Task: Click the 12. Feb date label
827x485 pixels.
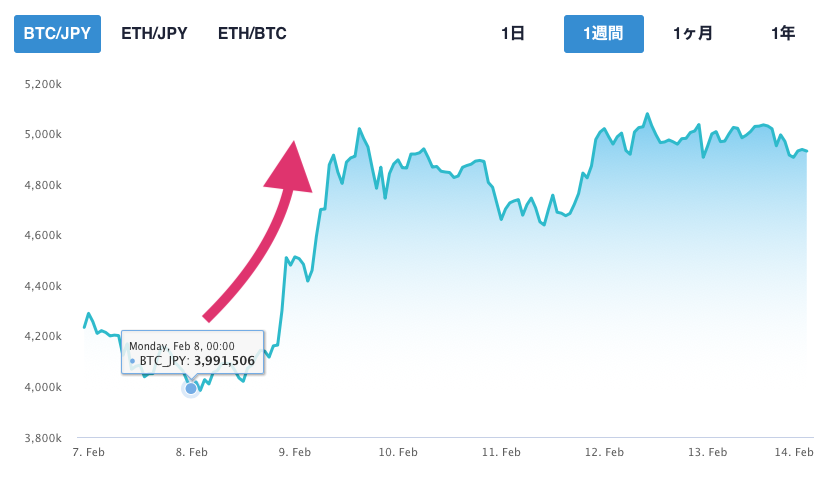Action: (x=604, y=452)
